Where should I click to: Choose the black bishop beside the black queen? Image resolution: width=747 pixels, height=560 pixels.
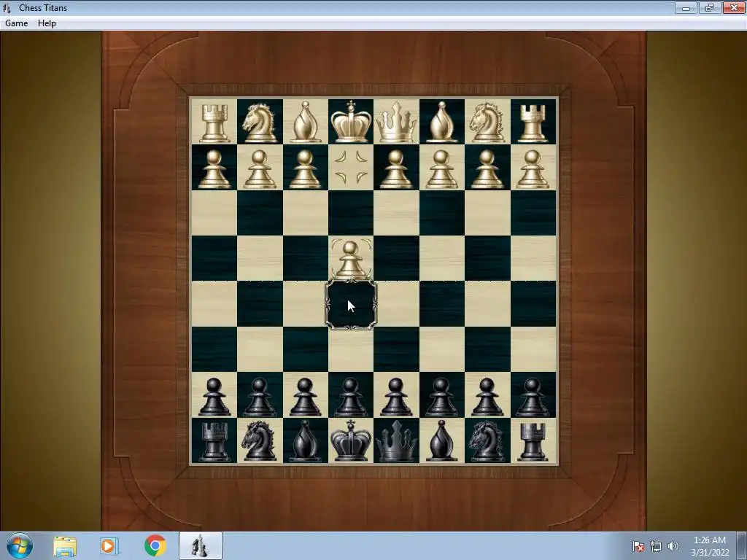click(x=441, y=441)
